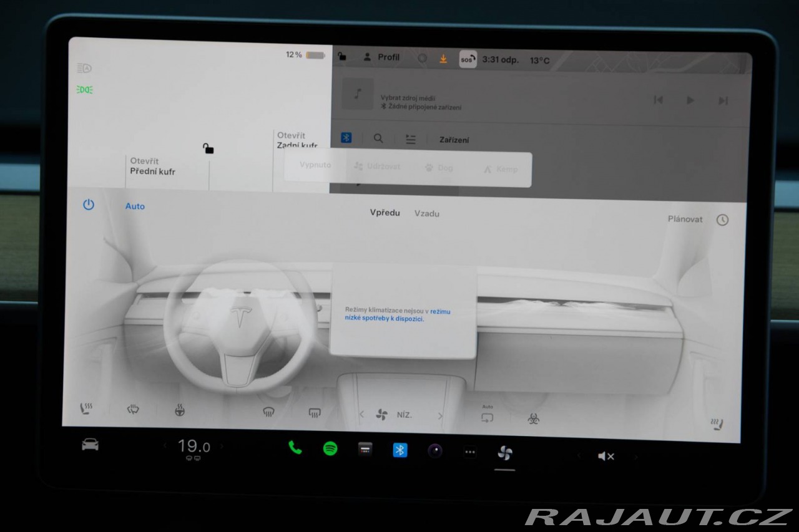Open the Spotify app in the dock
Image resolution: width=799 pixels, height=532 pixels.
pyautogui.click(x=330, y=448)
